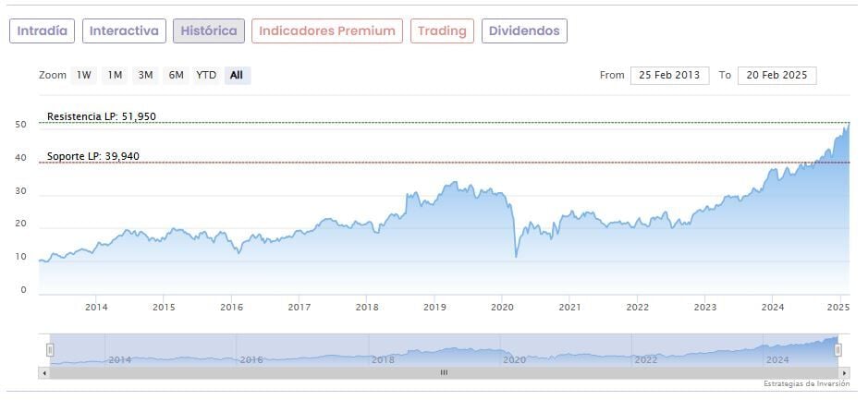Switch to the Intradía tab

[x=42, y=30]
